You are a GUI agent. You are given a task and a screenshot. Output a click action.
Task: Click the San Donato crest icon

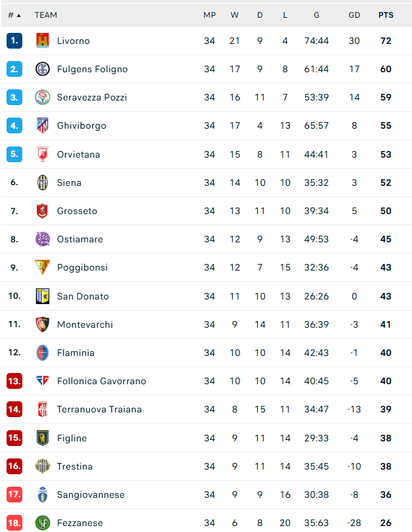[x=43, y=296]
